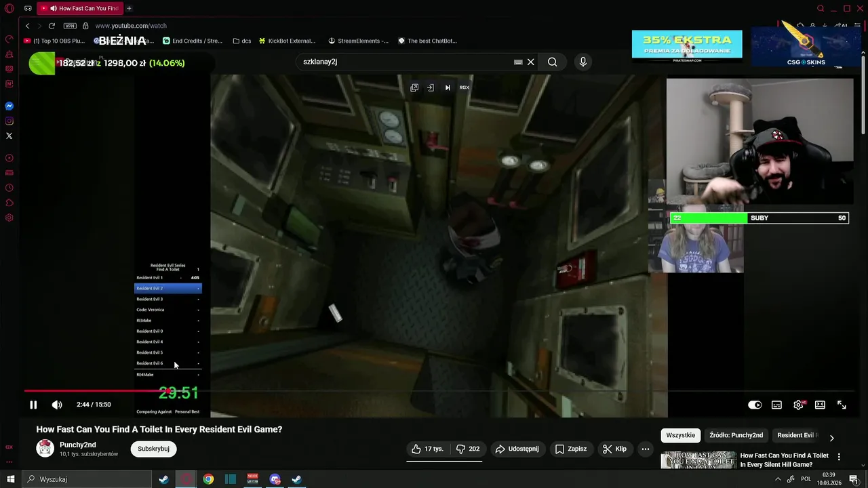Clear the YouTube search text
Viewport: 868px width, 488px height.
point(531,62)
